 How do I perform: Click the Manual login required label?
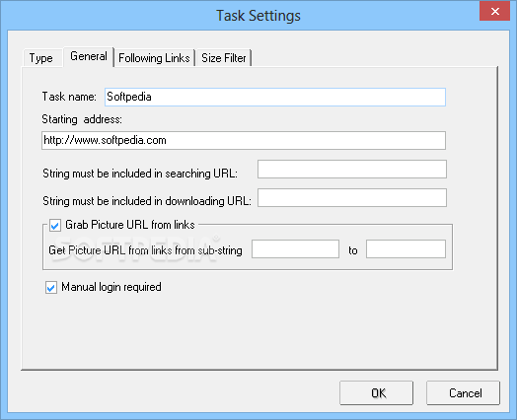(x=111, y=287)
